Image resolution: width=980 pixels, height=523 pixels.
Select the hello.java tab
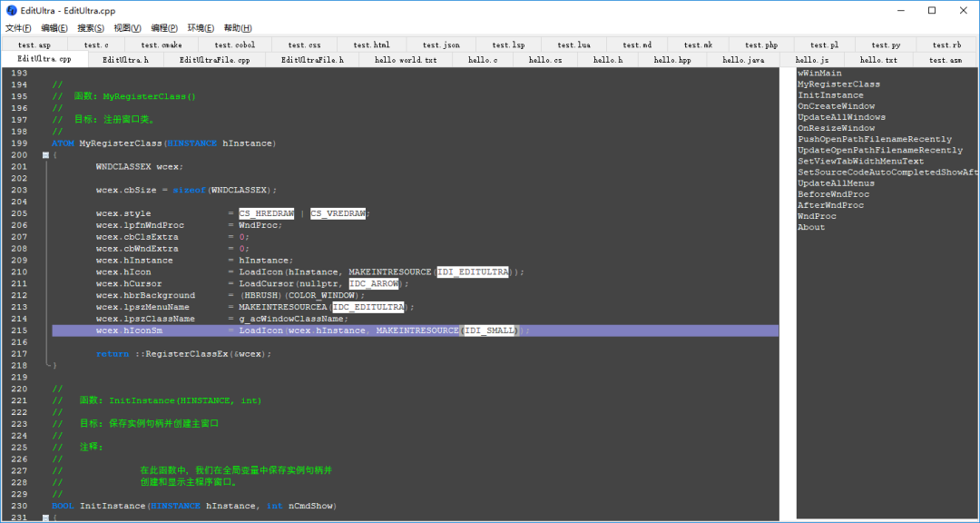pos(743,60)
